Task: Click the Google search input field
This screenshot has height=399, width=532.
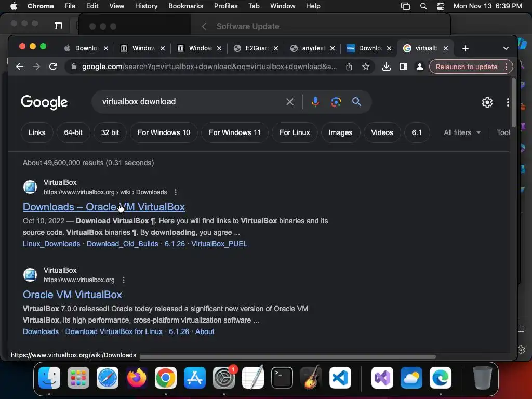Action: pyautogui.click(x=190, y=102)
